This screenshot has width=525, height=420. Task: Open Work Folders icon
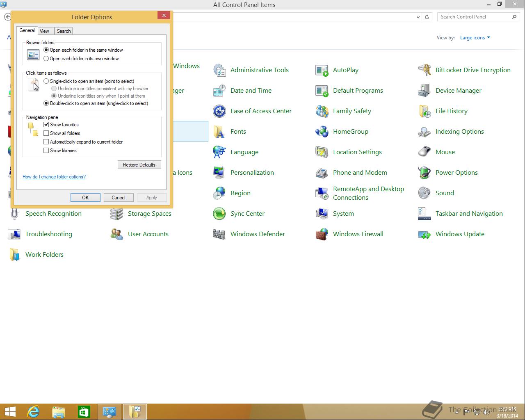click(x=14, y=255)
